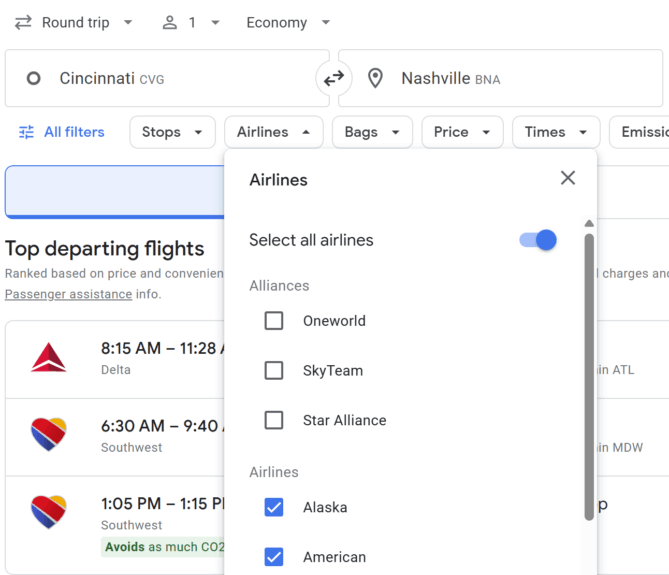Viewport: 669px width, 575px height.
Task: Toggle the Select all airlines switch
Action: pos(538,240)
